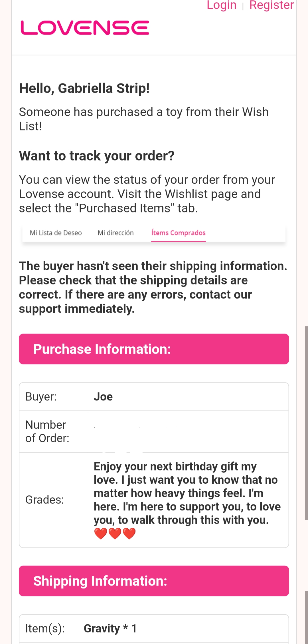Select the Mi Lista de Deseo tab
Viewport: 308px width, 644px height.
click(x=56, y=233)
